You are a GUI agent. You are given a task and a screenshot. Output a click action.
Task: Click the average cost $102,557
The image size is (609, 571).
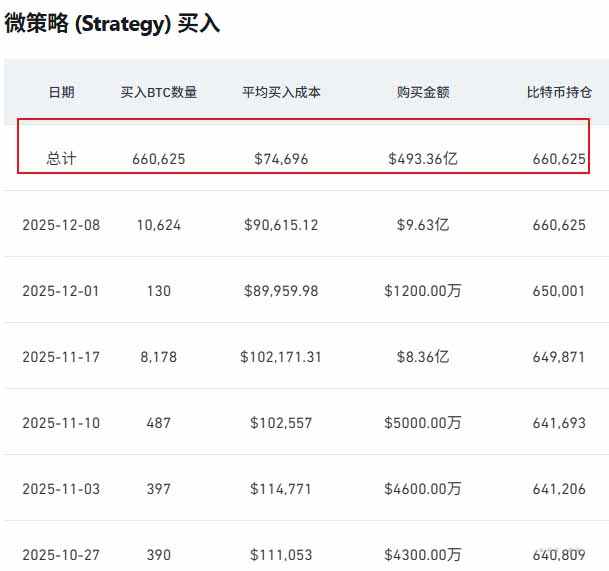pyautogui.click(x=281, y=423)
